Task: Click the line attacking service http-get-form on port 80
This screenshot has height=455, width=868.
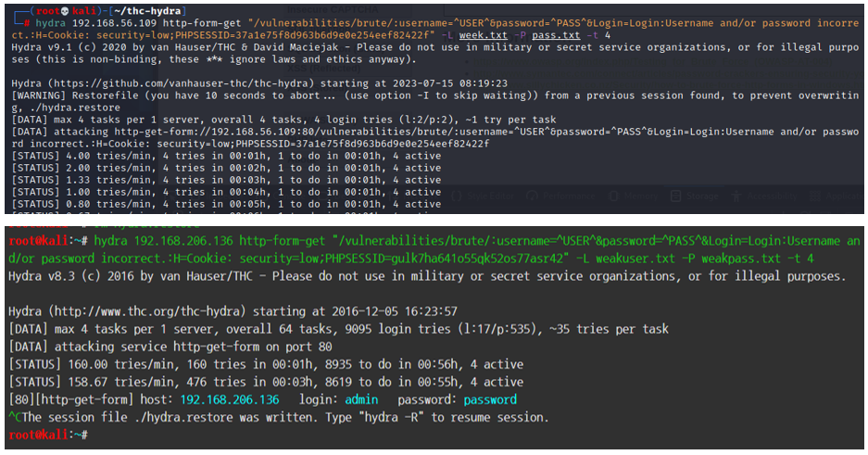Action: [x=170, y=348]
